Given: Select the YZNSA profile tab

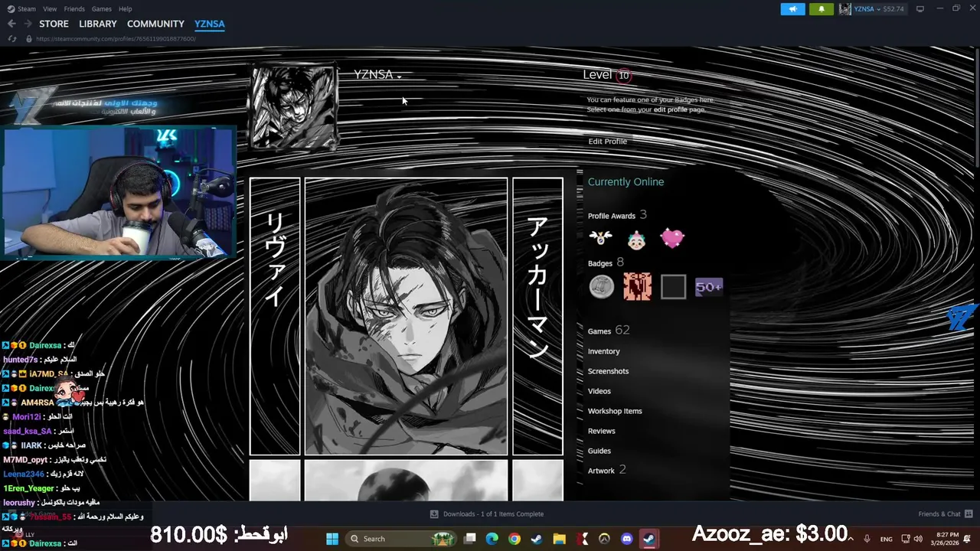Looking at the screenshot, I should pyautogui.click(x=210, y=24).
